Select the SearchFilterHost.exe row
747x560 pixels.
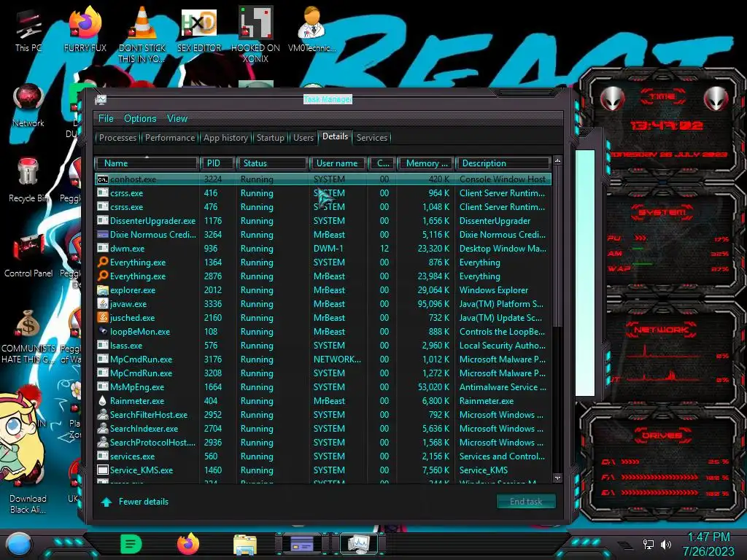pos(323,415)
